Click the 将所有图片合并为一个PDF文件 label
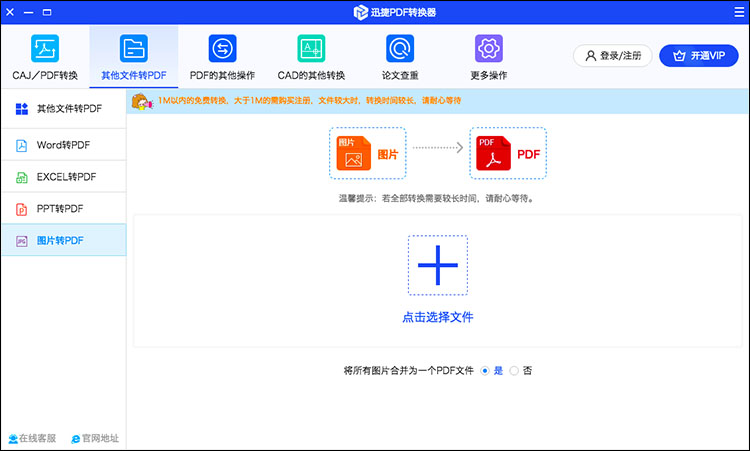 tap(408, 371)
